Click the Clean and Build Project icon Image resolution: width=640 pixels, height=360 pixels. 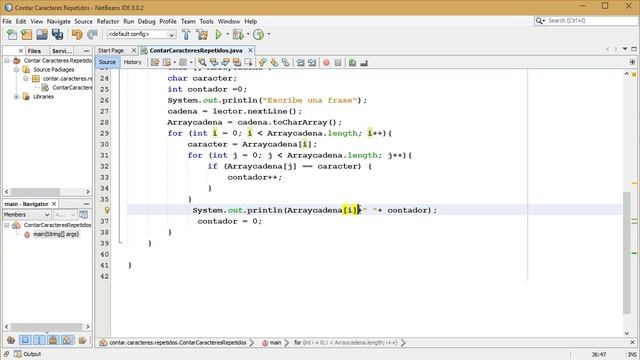point(202,35)
